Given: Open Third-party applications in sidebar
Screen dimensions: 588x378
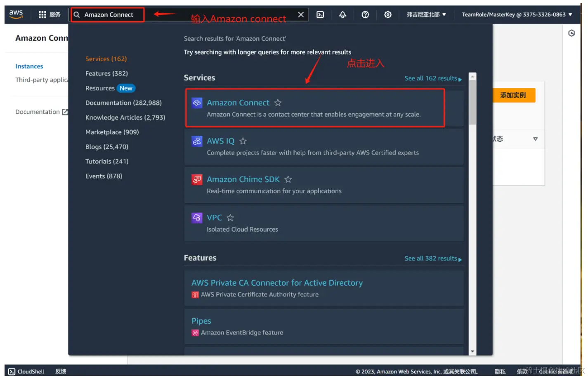Looking at the screenshot, I should click(42, 80).
